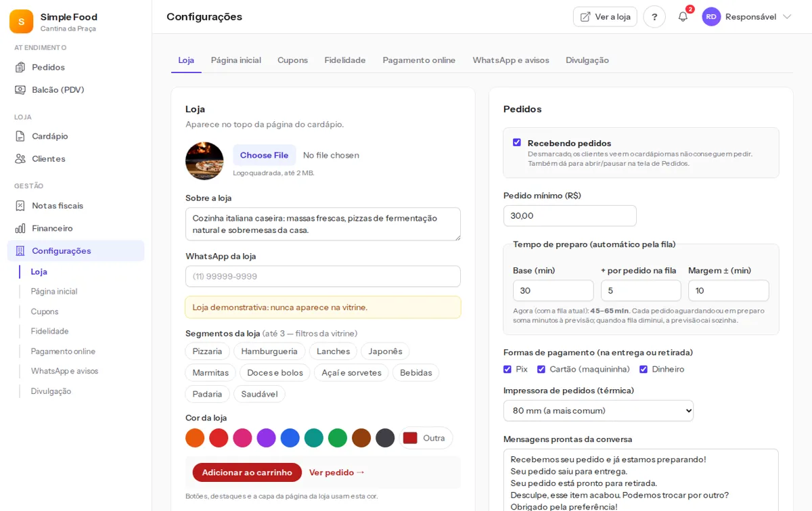
Task: Open Notas fiscais via its sidebar icon
Action: tap(20, 206)
